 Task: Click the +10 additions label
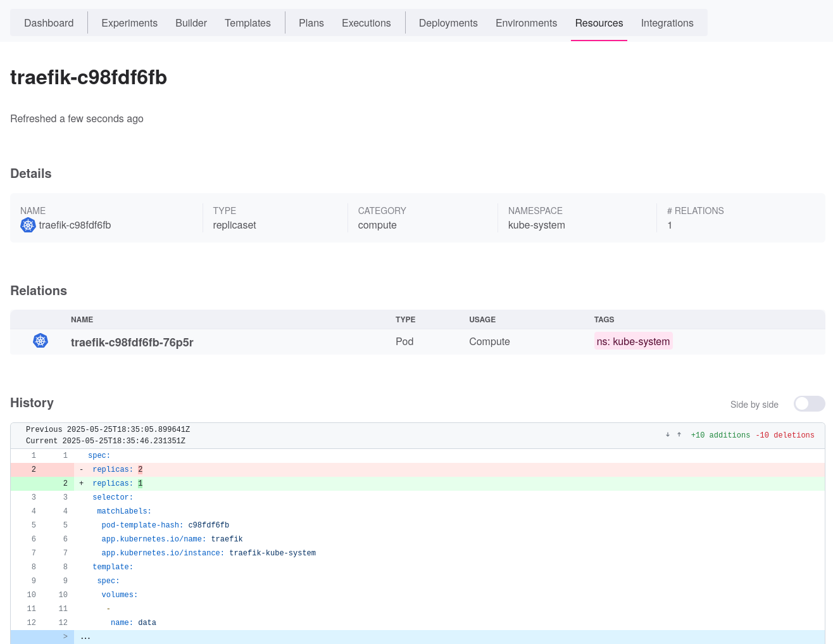[x=720, y=435]
